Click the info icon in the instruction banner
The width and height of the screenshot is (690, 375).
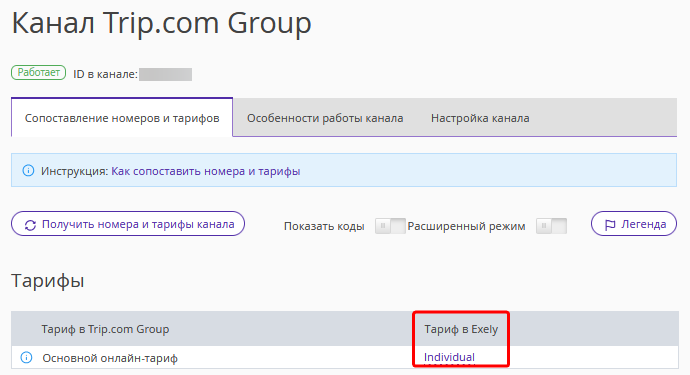point(28,170)
